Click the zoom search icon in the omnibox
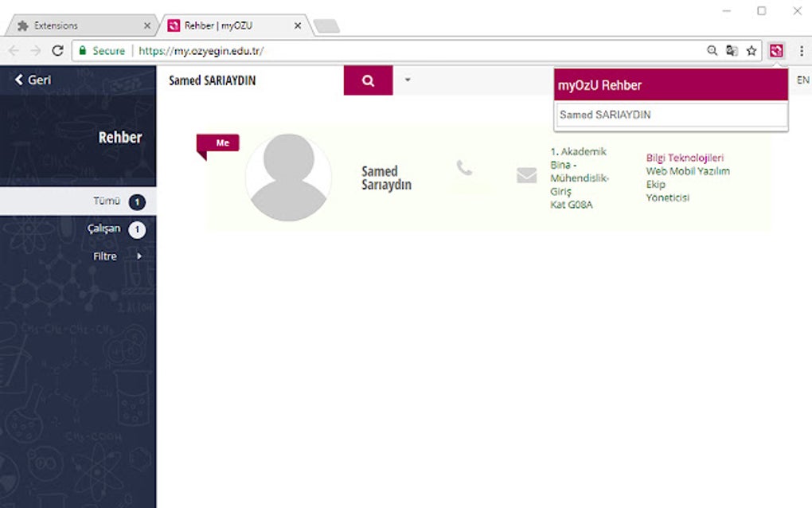The height and width of the screenshot is (508, 812). pyautogui.click(x=712, y=50)
